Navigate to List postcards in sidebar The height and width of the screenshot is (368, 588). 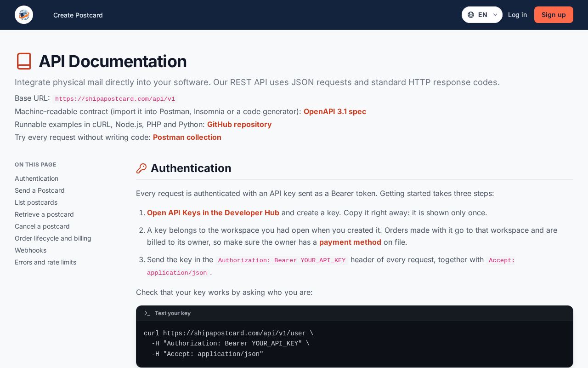point(36,202)
